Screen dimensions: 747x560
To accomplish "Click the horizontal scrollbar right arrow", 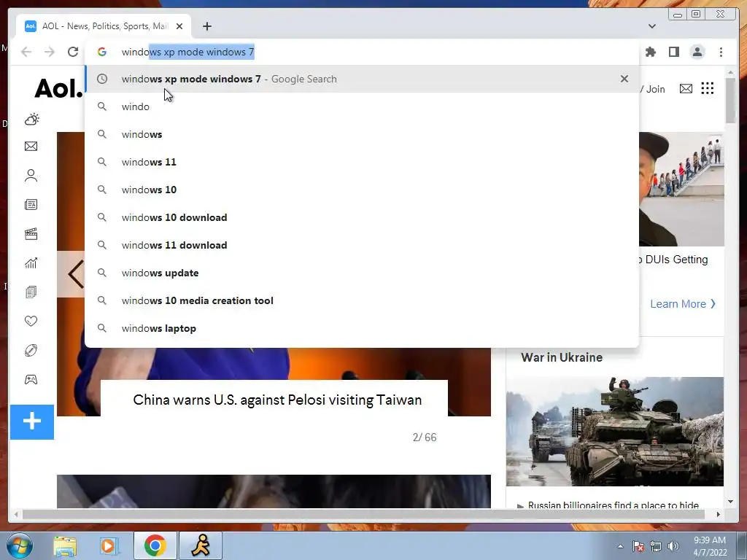I will pyautogui.click(x=719, y=514).
